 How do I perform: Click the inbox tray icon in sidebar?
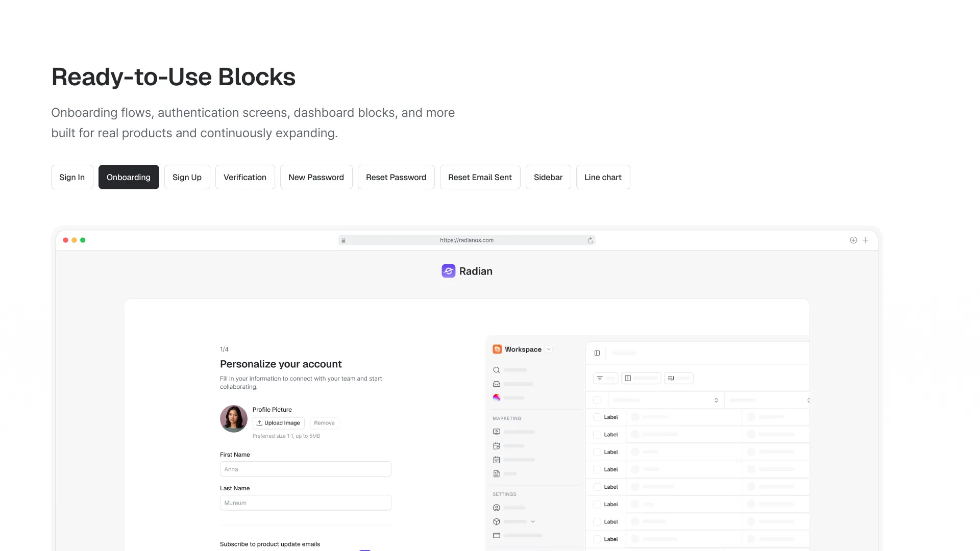(496, 384)
